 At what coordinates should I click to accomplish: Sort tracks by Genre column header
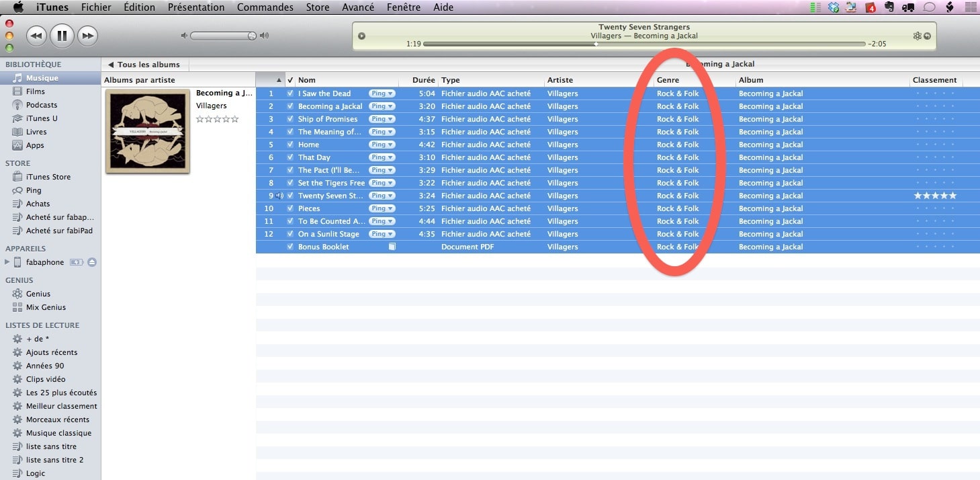tap(695, 80)
